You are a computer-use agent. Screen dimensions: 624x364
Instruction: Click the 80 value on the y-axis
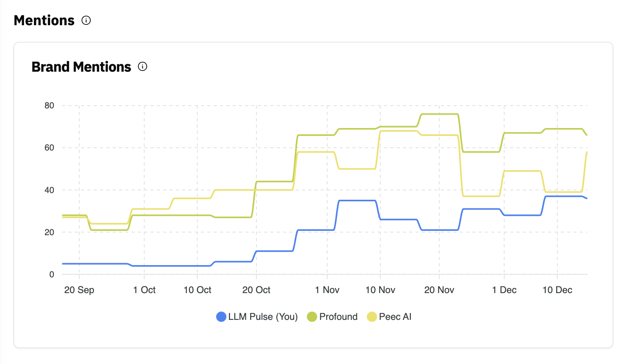(x=49, y=106)
